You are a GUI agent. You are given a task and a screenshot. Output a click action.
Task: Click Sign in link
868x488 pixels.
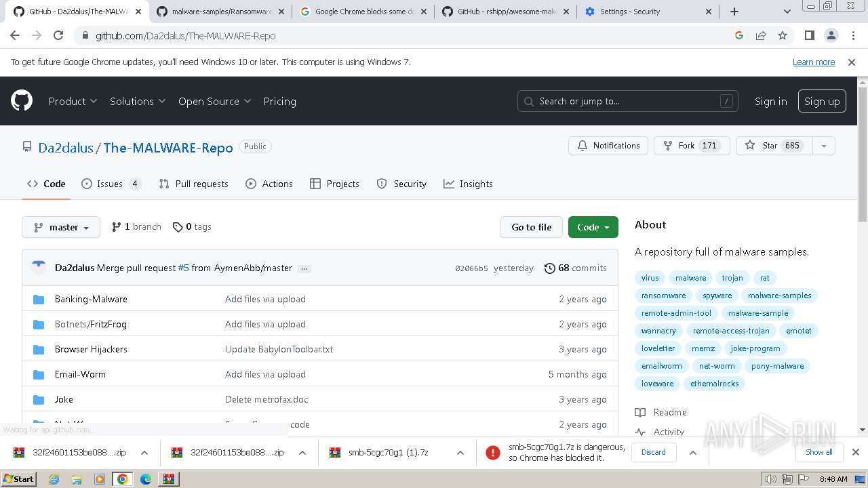[770, 101]
